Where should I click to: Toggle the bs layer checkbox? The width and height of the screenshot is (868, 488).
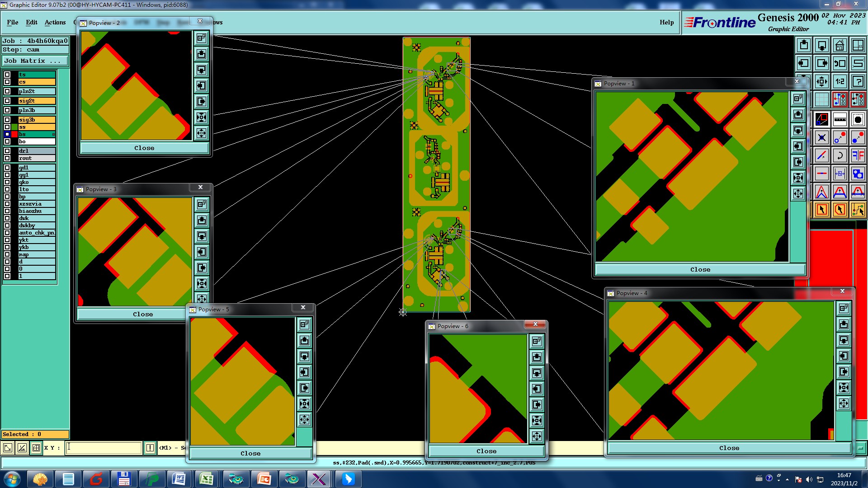click(x=7, y=134)
